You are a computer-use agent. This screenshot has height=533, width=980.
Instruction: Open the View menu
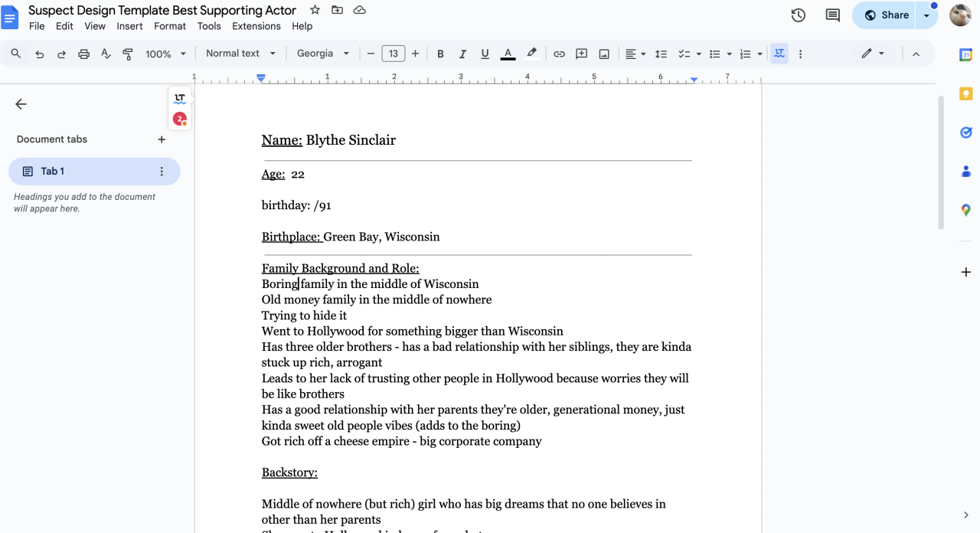coord(95,26)
